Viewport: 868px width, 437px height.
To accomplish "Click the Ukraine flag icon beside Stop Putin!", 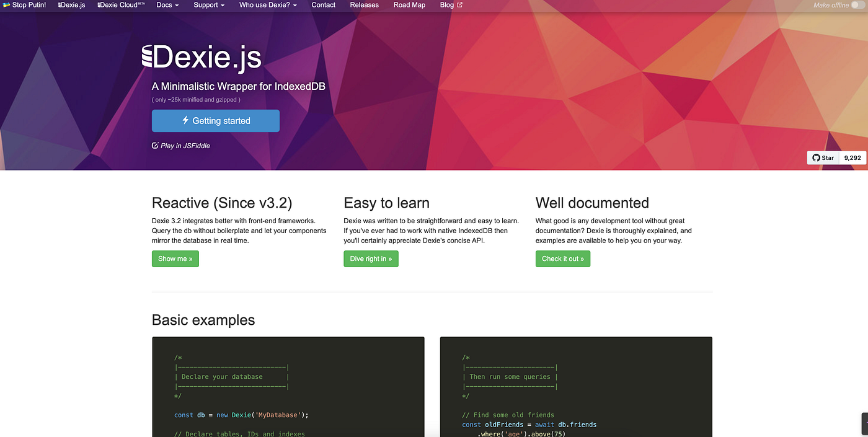I will (6, 5).
